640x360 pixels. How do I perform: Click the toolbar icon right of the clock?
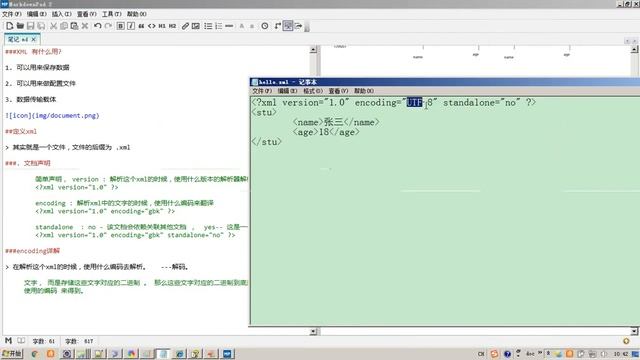click(x=278, y=26)
